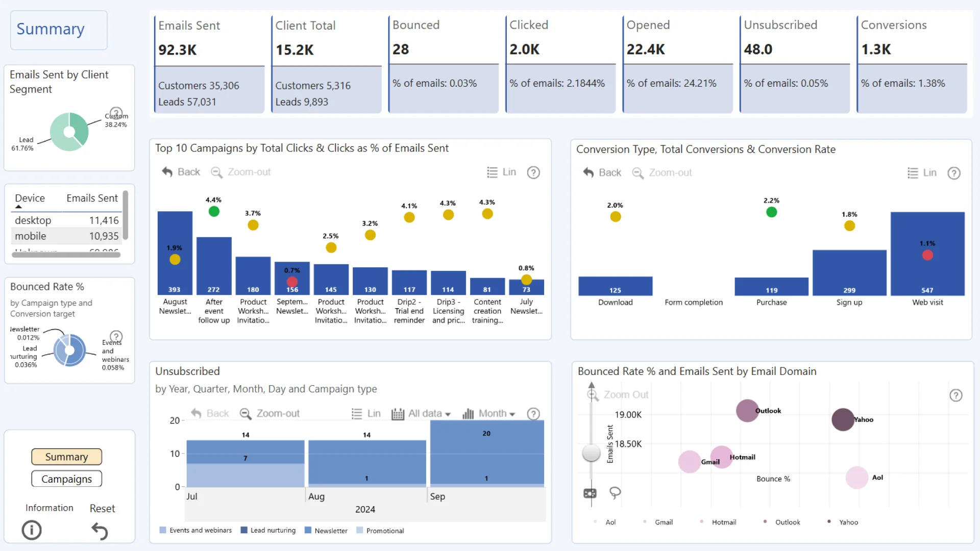Click Newsletter legend swatch
980x551 pixels.
coord(308,530)
